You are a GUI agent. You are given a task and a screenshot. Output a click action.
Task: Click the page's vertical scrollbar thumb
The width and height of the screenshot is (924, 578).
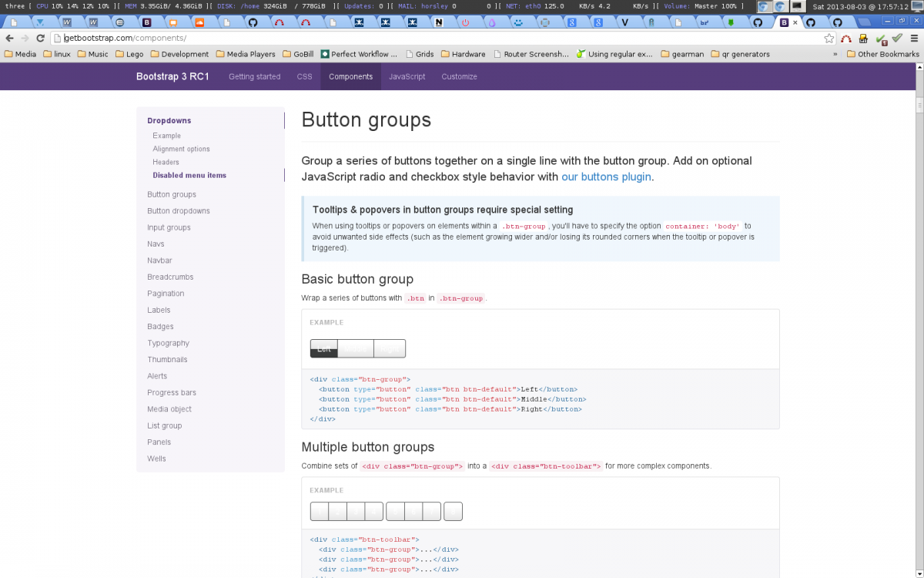pos(919,105)
